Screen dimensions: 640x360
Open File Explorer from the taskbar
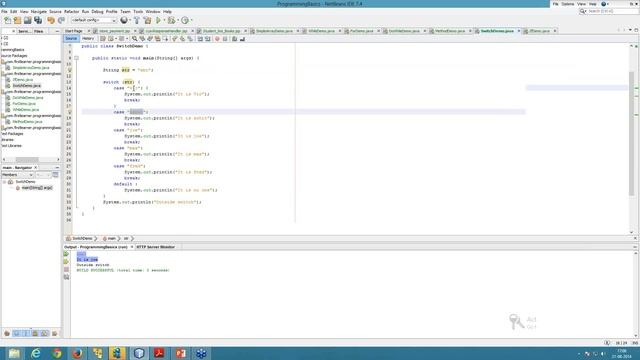coord(14,353)
